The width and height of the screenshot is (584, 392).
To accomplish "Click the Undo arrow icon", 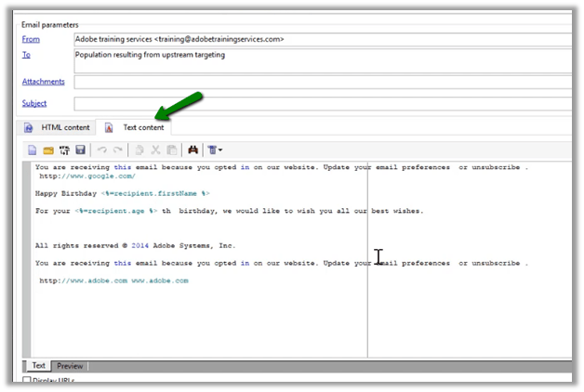I will click(102, 150).
